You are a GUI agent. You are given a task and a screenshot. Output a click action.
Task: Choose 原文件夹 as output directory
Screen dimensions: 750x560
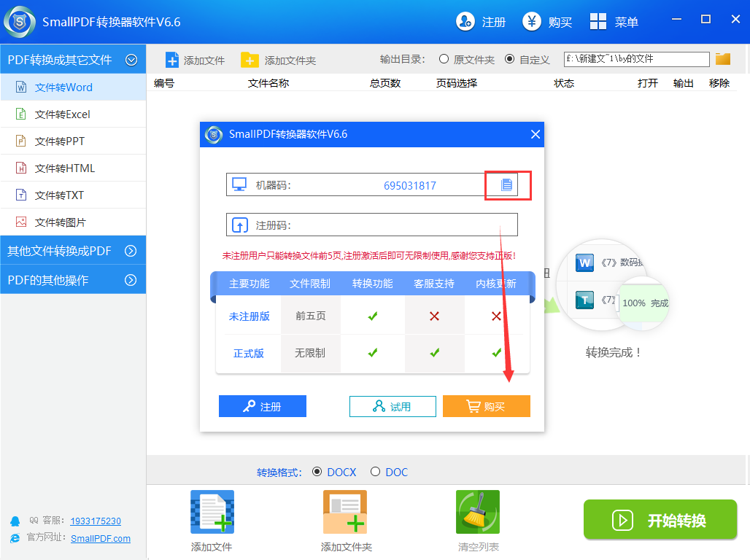(x=444, y=60)
